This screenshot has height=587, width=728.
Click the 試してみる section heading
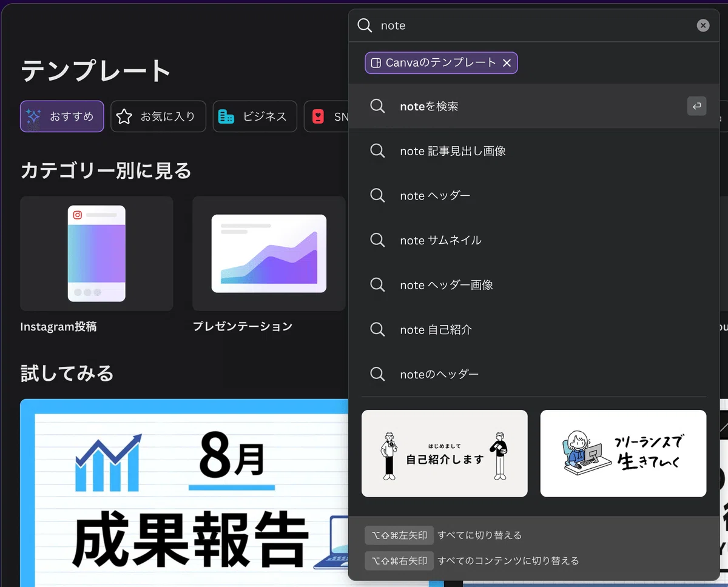[x=67, y=373]
